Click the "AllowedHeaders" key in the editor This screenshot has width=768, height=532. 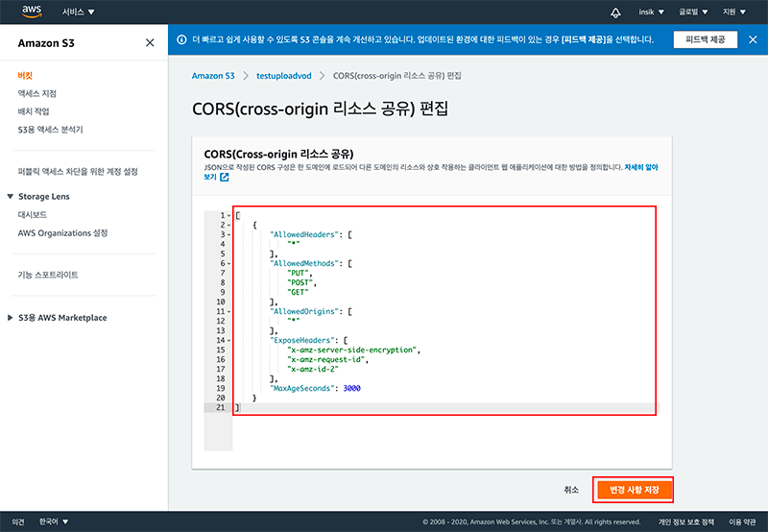[304, 234]
